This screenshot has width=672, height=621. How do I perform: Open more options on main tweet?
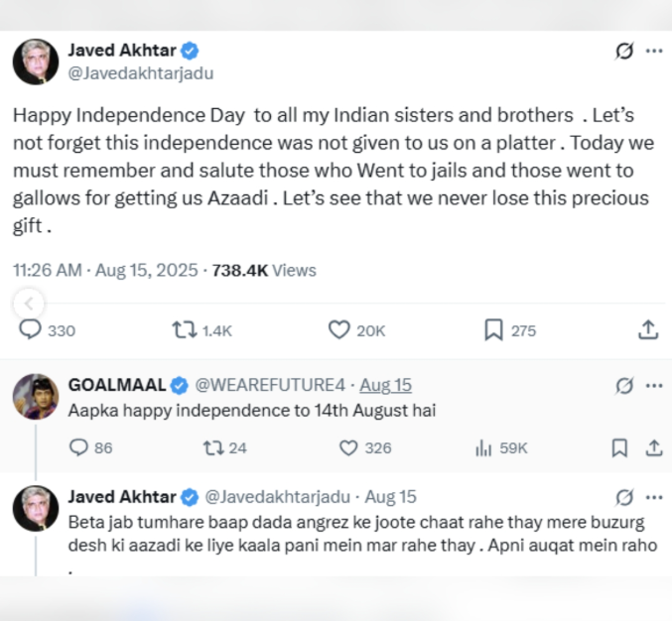click(x=654, y=51)
